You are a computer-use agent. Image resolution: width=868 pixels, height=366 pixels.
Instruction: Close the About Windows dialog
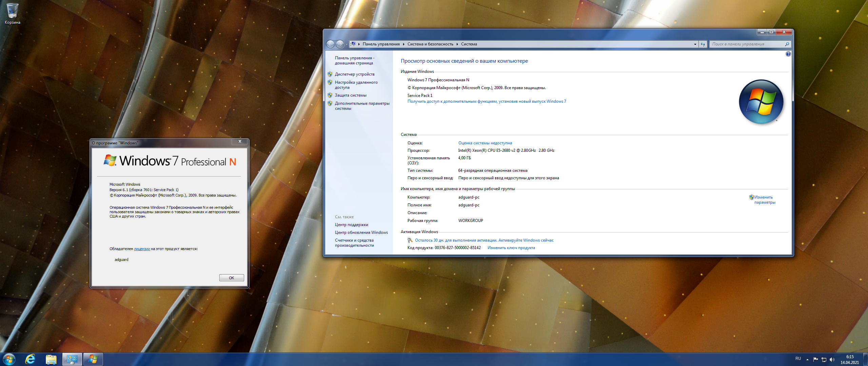pos(240,142)
